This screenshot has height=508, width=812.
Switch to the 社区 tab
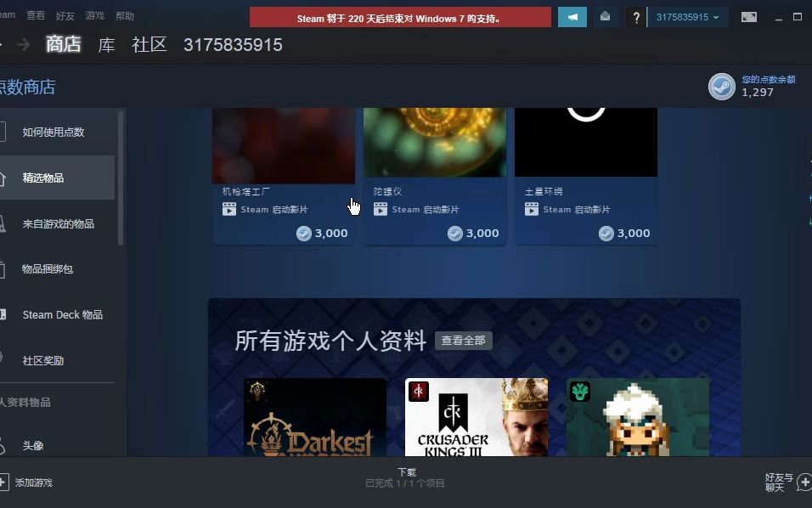pyautogui.click(x=149, y=44)
